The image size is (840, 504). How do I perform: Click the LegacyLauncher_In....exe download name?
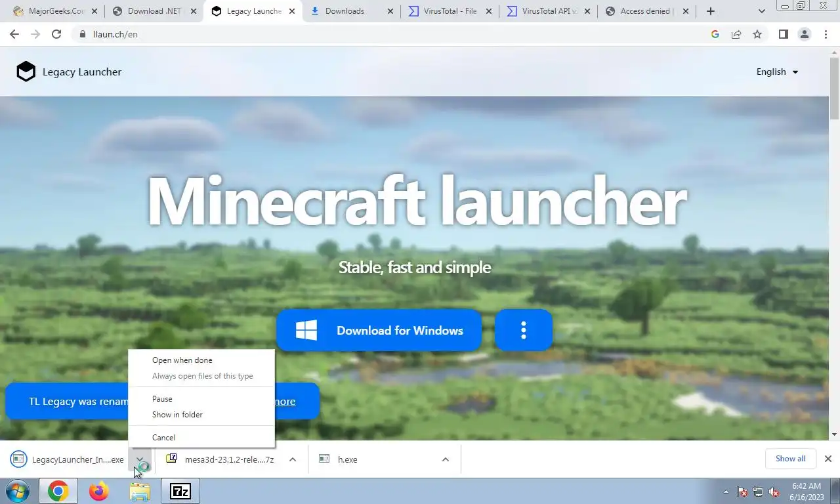77,459
